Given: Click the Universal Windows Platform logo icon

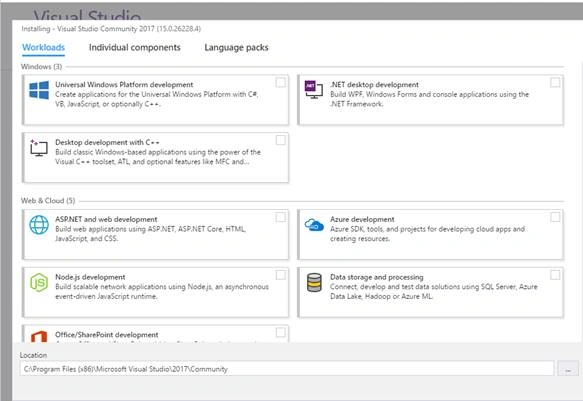Looking at the screenshot, I should [x=39, y=90].
